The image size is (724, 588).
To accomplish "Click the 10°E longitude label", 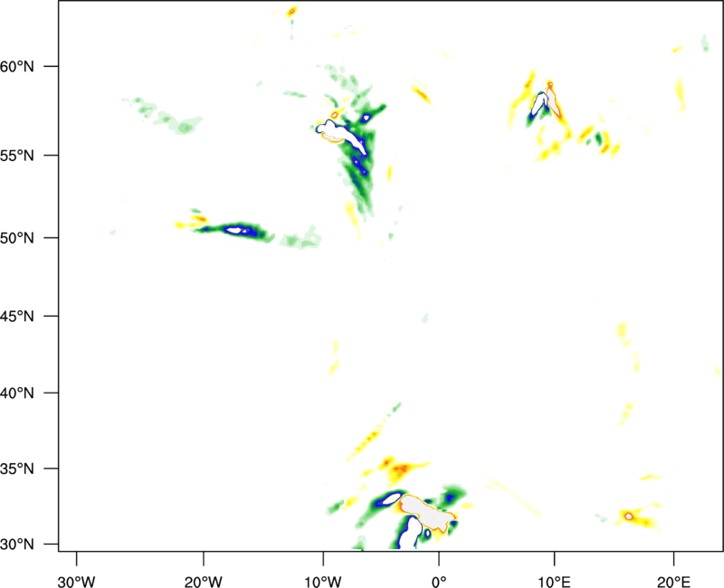I will coord(554,582).
